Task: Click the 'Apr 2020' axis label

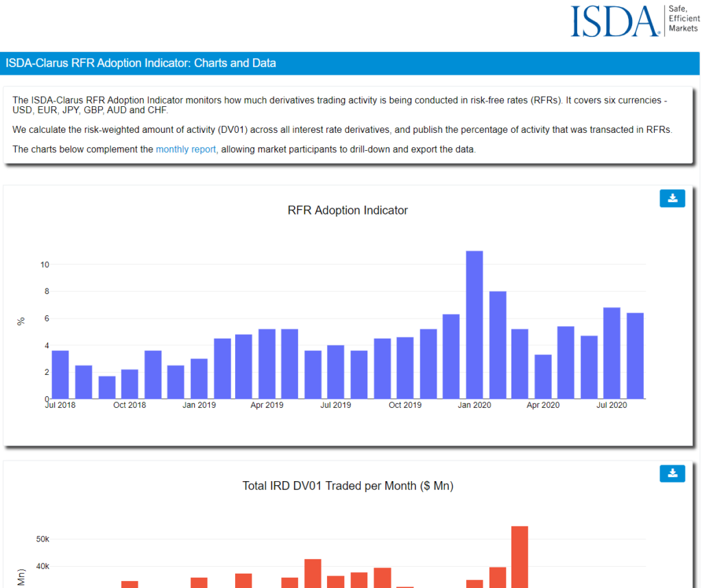Action: pyautogui.click(x=543, y=405)
